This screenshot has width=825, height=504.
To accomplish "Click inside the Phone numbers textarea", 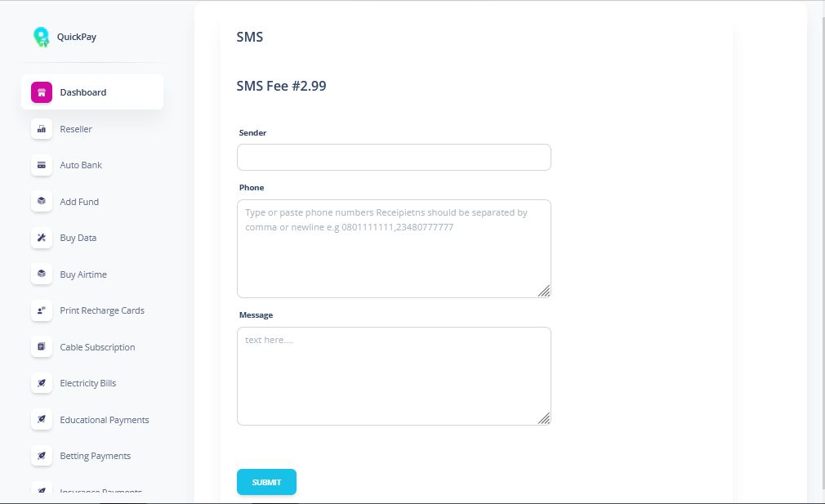I will point(394,248).
